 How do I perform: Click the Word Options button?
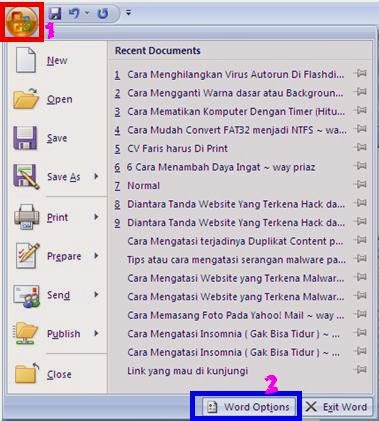(248, 407)
